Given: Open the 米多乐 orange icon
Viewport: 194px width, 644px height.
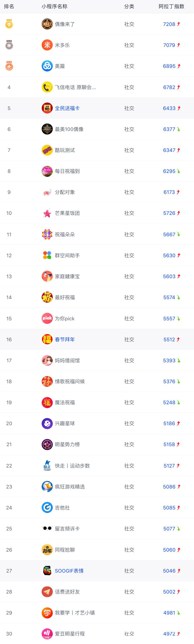Looking at the screenshot, I should click(47, 45).
